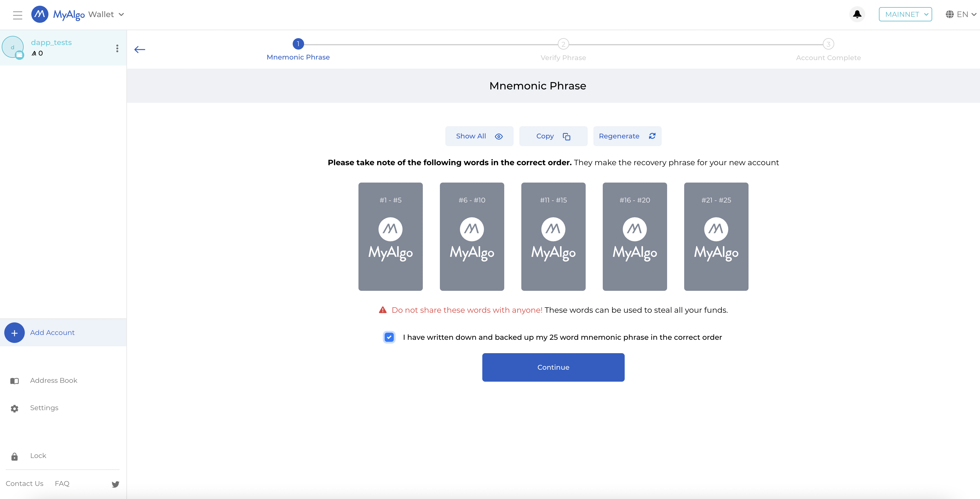Click the Add Account plus icon
Image resolution: width=980 pixels, height=499 pixels.
point(15,333)
